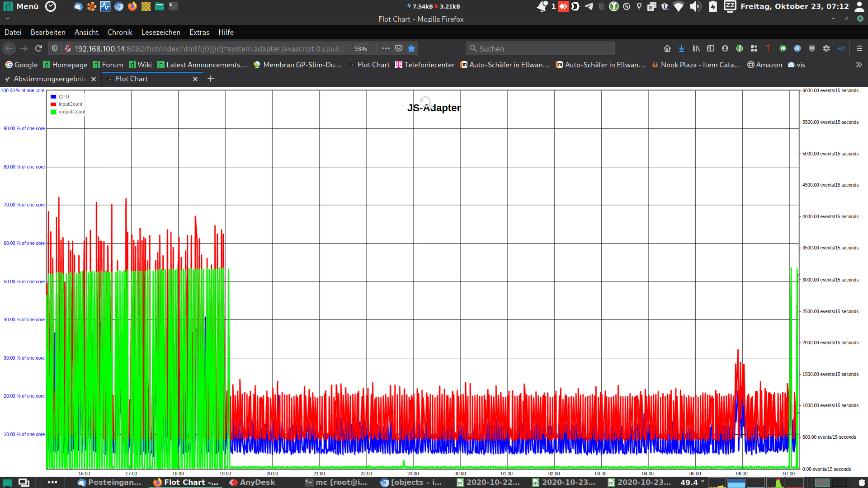This screenshot has width=868, height=488.
Task: Click the date and time display
Action: pyautogui.click(x=794, y=6)
